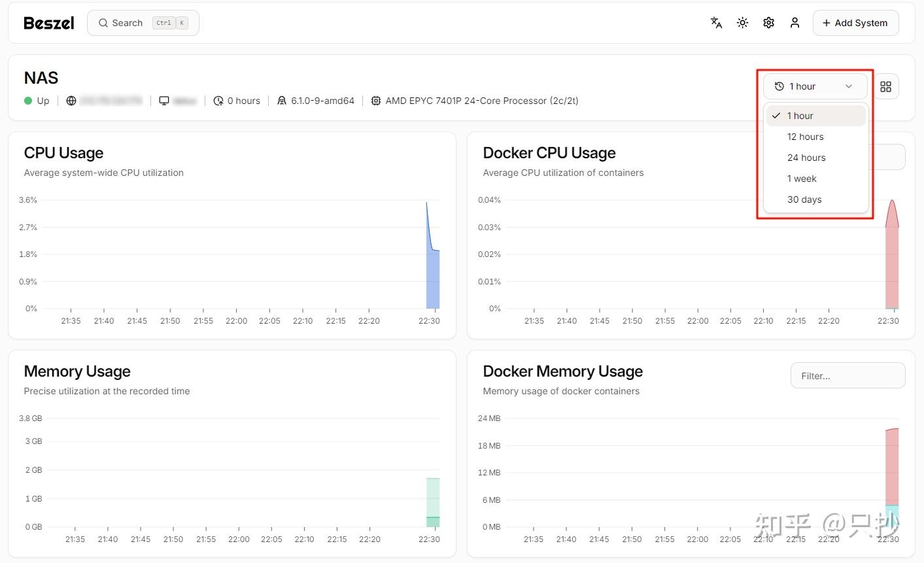The image size is (924, 563).
Task: Click the Filter field on Docker Memory Usage
Action: tap(847, 375)
